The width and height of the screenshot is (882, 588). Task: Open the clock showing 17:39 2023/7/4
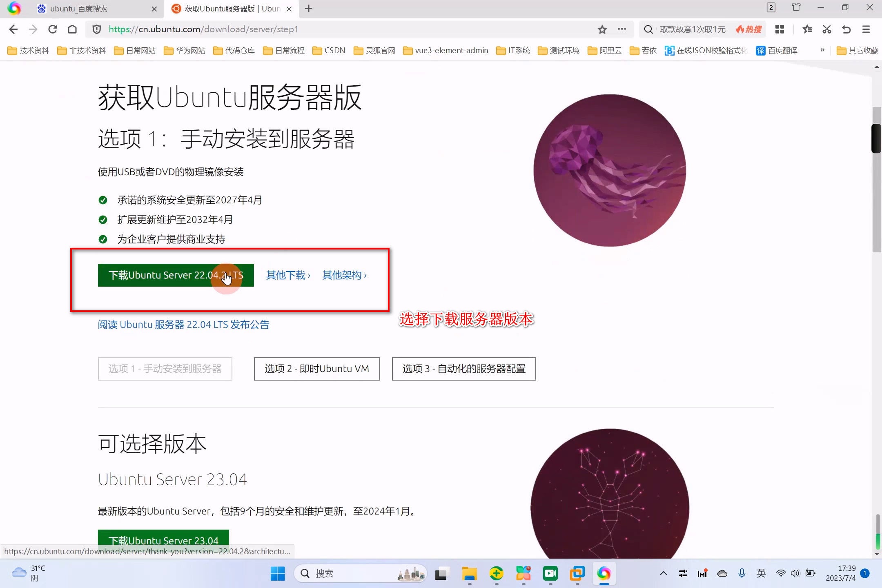tap(841, 573)
